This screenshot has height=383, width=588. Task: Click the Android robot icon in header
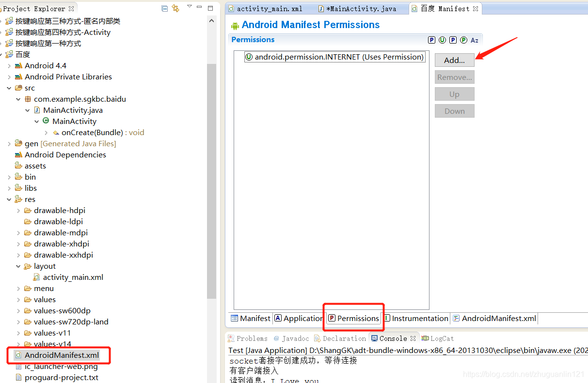[235, 26]
